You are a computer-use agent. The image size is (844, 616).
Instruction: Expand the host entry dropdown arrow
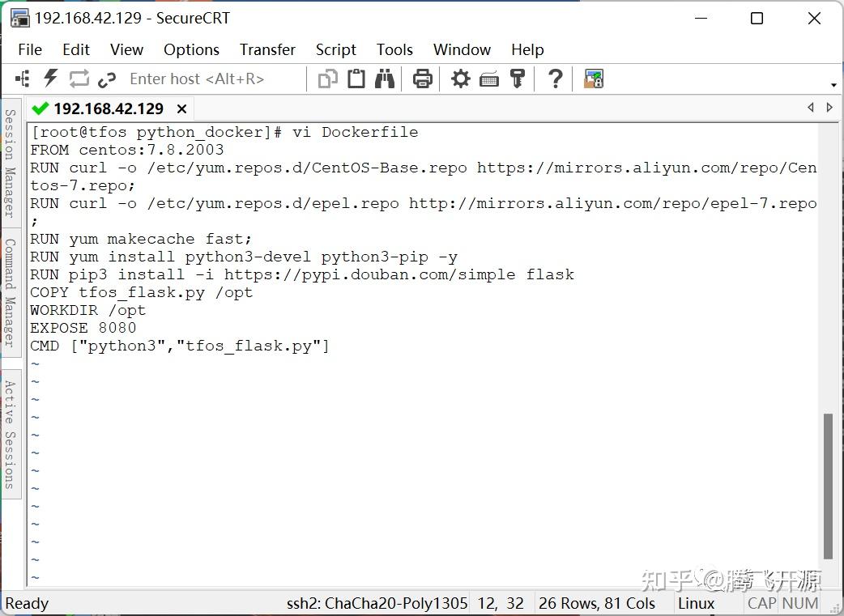[x=833, y=83]
